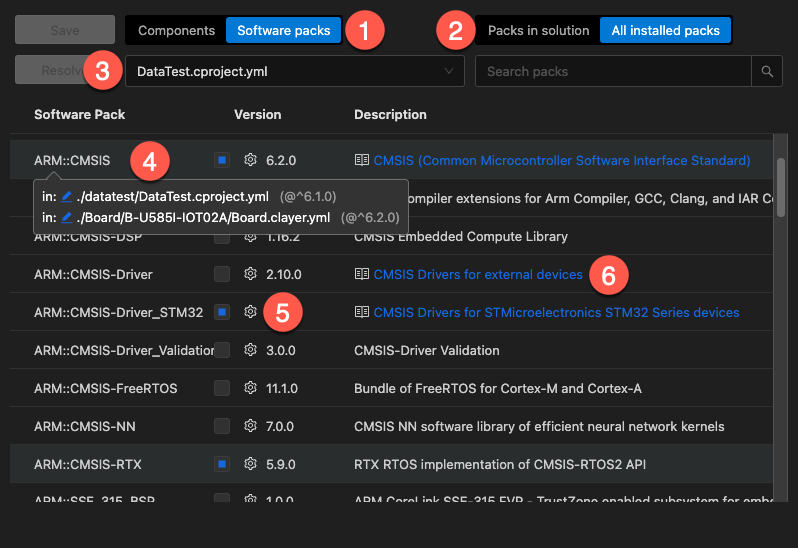Open version gear for ARM::CMSIS-FreeRTOS
The width and height of the screenshot is (798, 548).
(x=250, y=388)
